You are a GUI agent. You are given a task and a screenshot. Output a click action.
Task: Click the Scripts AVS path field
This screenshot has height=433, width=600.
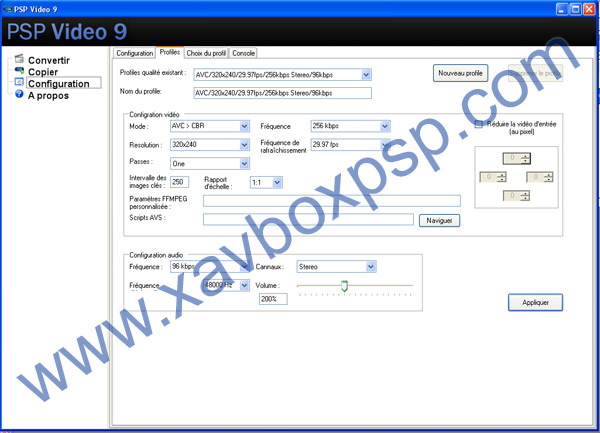click(x=308, y=220)
